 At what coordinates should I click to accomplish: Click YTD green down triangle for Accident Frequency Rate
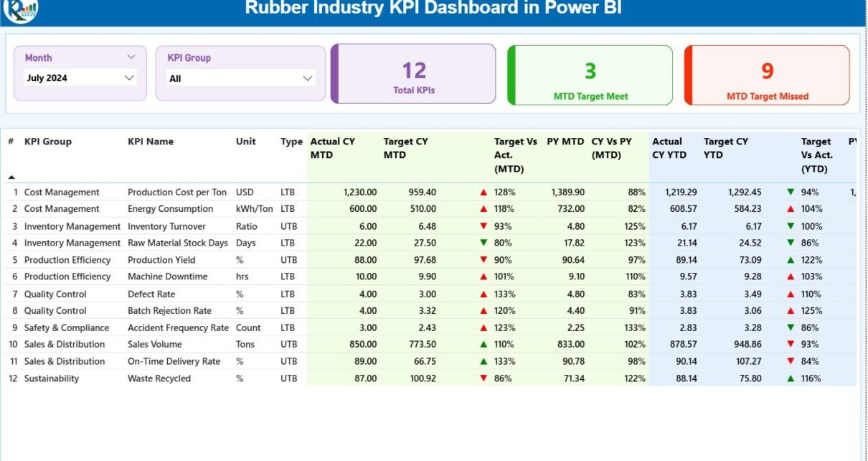791,327
